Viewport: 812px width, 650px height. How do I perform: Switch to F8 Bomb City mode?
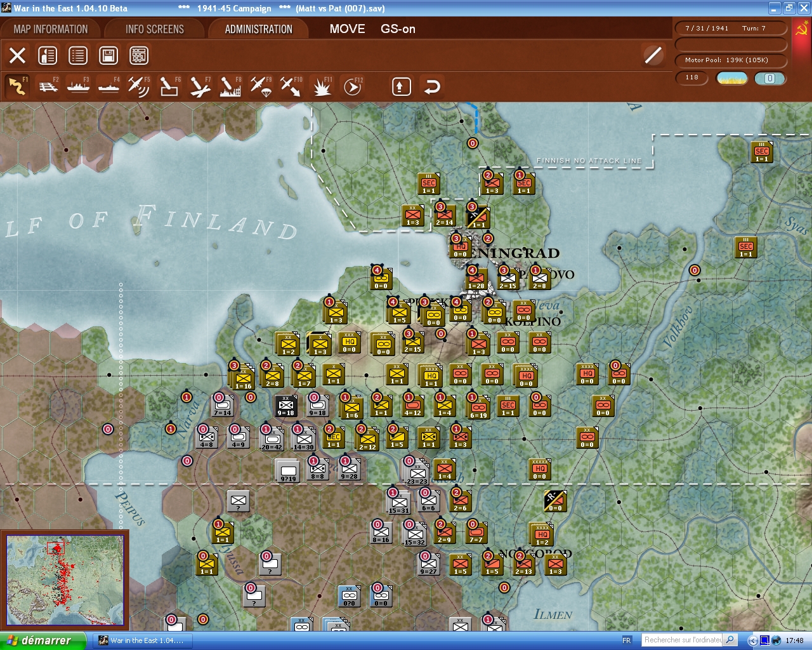pyautogui.click(x=230, y=86)
